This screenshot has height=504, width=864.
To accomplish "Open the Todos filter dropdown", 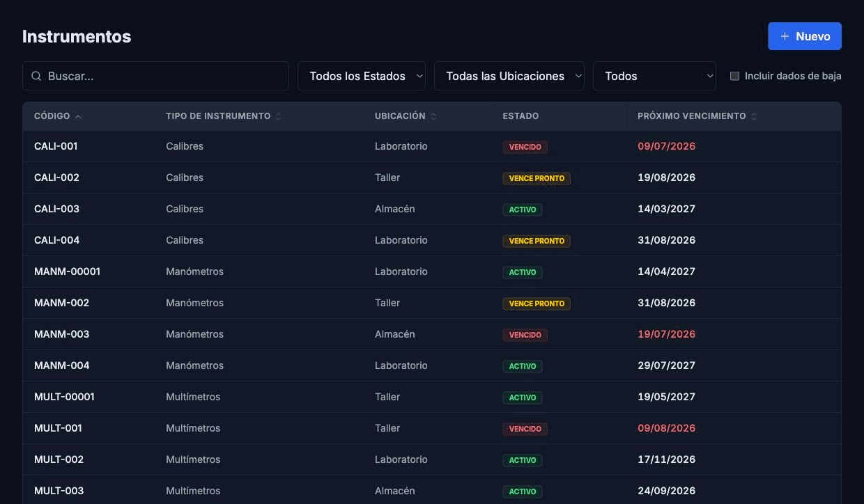I will point(654,76).
